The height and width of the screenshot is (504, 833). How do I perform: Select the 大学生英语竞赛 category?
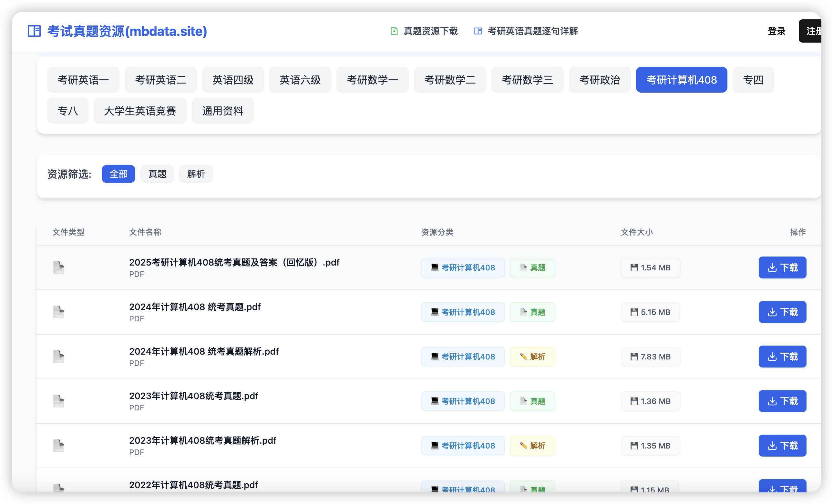(140, 111)
